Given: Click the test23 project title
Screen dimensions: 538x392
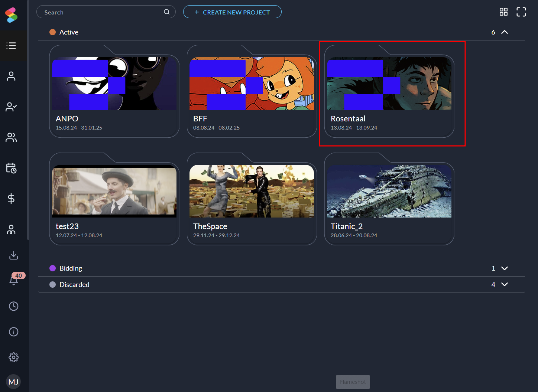Looking at the screenshot, I should click(x=67, y=226).
